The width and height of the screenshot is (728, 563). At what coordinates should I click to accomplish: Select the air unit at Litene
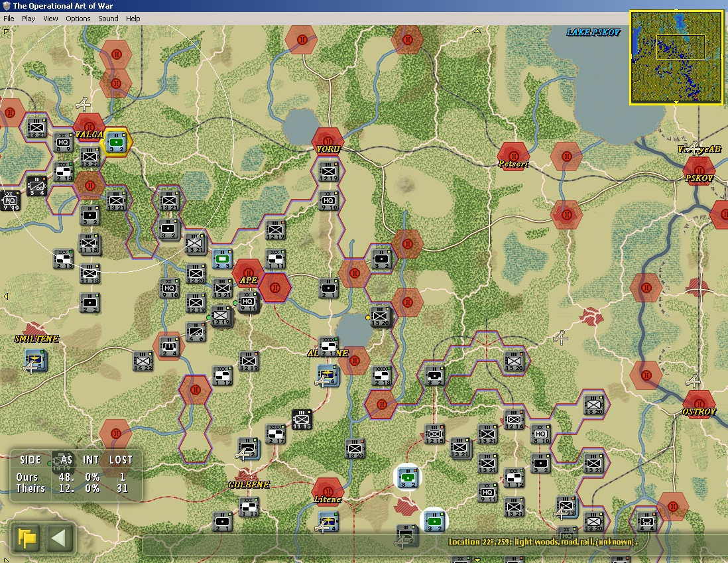328,521
